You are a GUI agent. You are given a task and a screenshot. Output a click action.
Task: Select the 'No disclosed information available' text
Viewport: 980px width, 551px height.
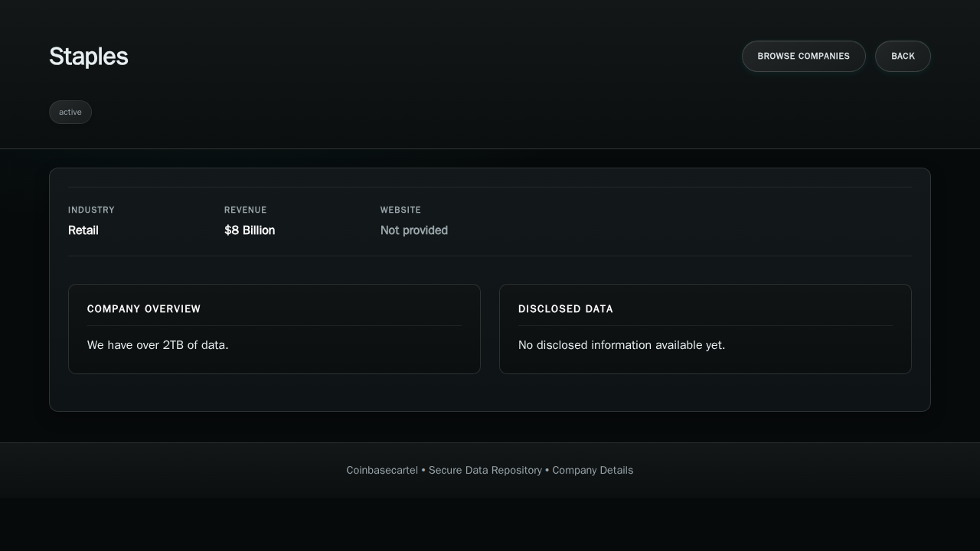(621, 345)
